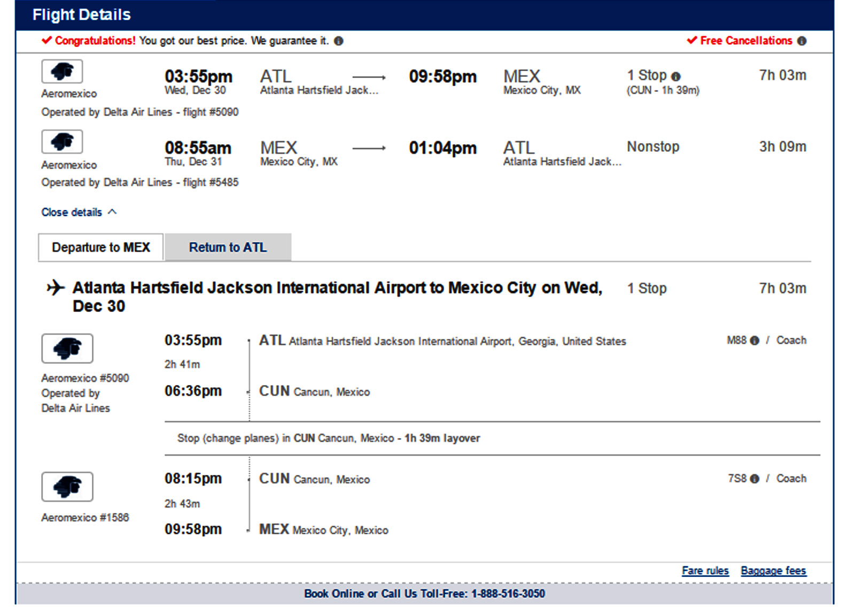This screenshot has height=616, width=855.
Task: Open the Fare rules link
Action: coord(705,571)
